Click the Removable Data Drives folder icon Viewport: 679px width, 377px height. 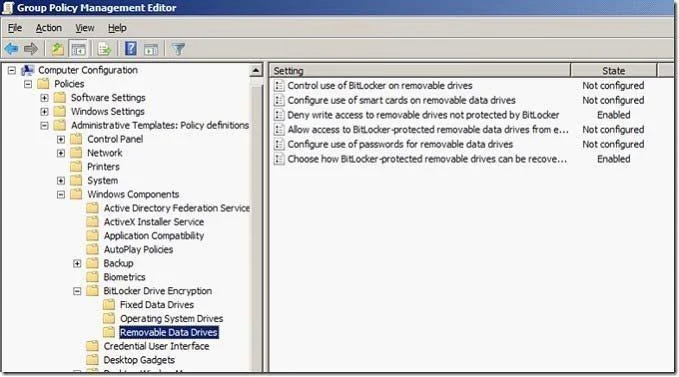[109, 332]
